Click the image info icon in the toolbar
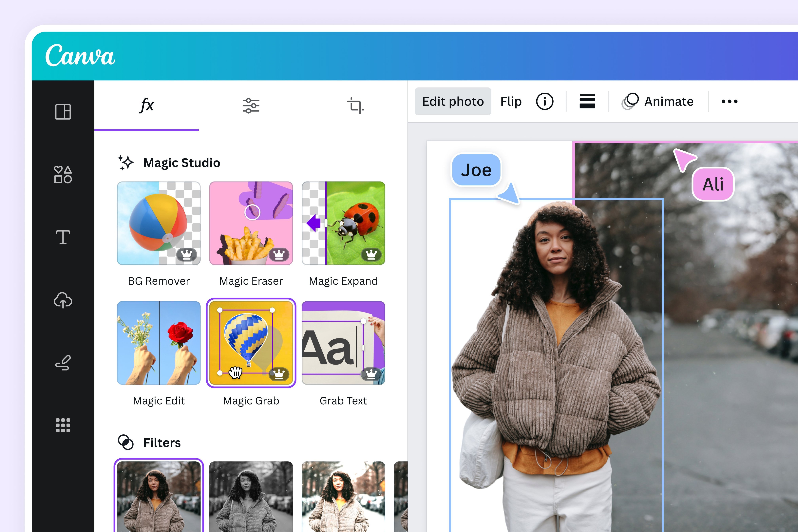Image resolution: width=798 pixels, height=532 pixels. 545,101
